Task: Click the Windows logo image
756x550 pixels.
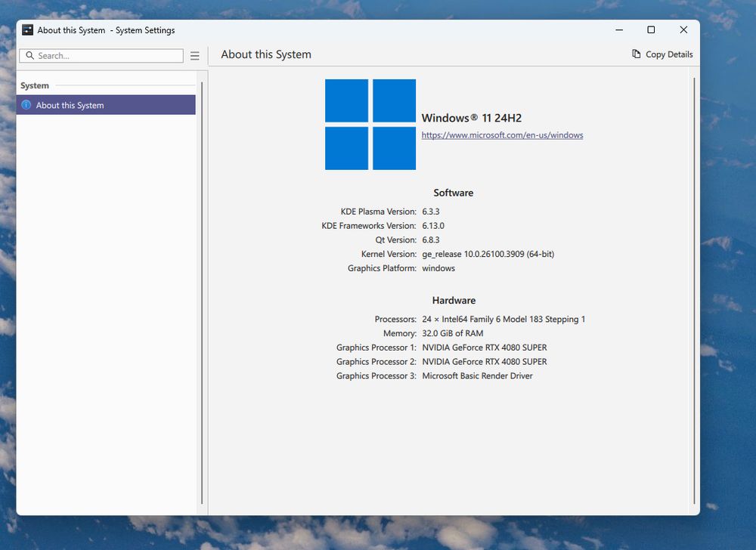Action: [370, 124]
